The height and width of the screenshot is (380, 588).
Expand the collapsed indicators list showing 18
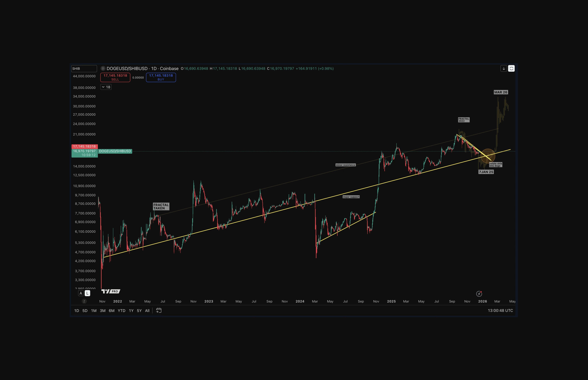[x=106, y=87]
